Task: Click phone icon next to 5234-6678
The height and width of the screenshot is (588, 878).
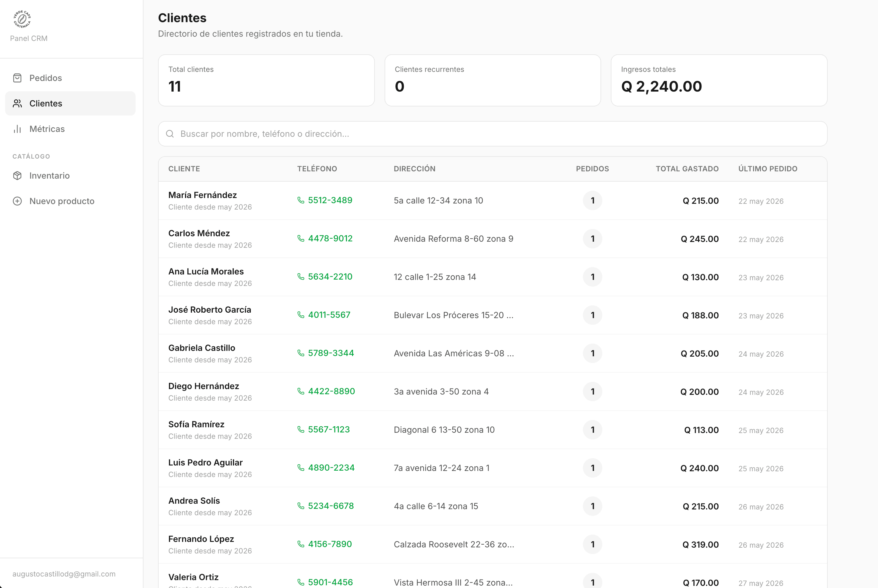Action: coord(301,506)
